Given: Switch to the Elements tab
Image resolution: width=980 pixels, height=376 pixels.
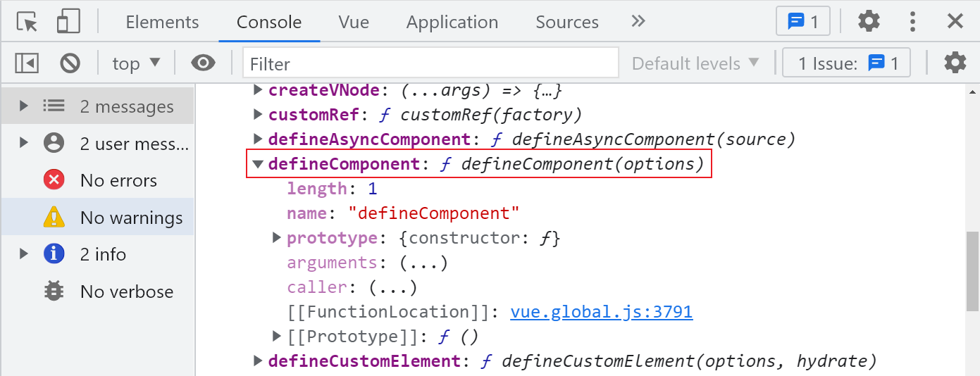Looking at the screenshot, I should [162, 22].
